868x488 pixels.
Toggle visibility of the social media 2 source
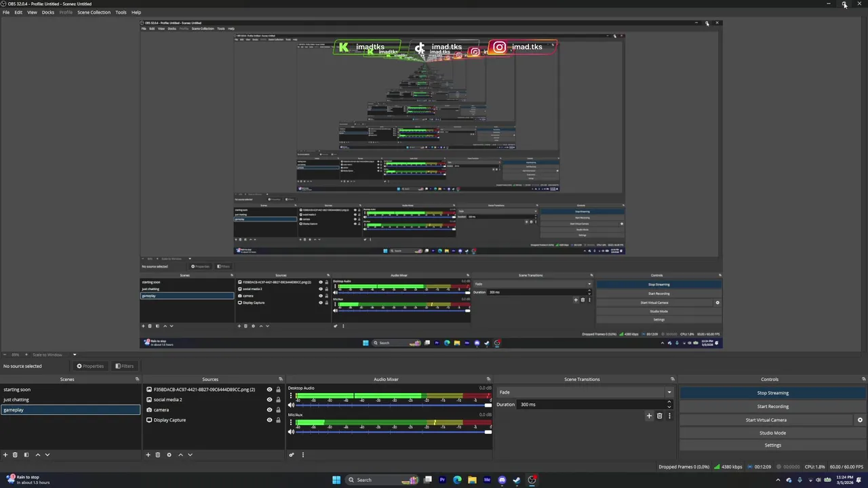click(269, 400)
